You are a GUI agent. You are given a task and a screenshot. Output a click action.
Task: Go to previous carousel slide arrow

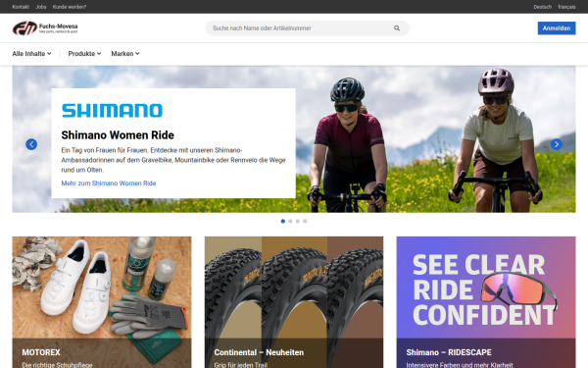[x=31, y=144]
